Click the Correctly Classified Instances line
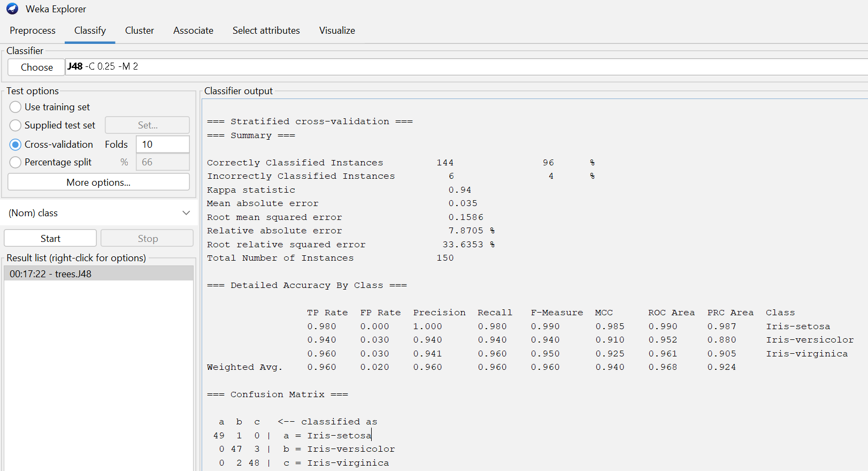 (401, 163)
